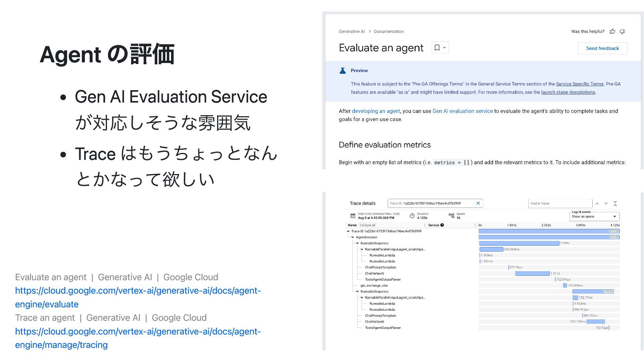The image size is (644, 362).
Task: Click the Trace details heading
Action: pos(363,203)
